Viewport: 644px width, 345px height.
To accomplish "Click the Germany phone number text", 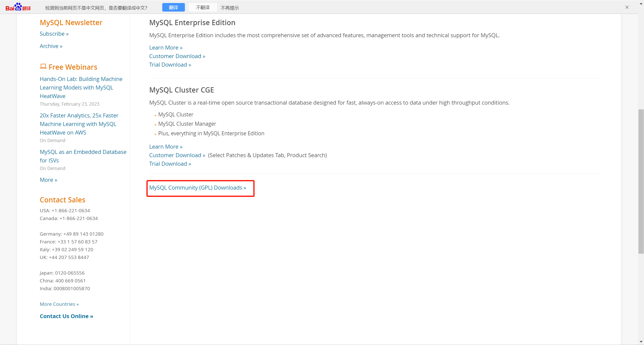I will [83, 234].
